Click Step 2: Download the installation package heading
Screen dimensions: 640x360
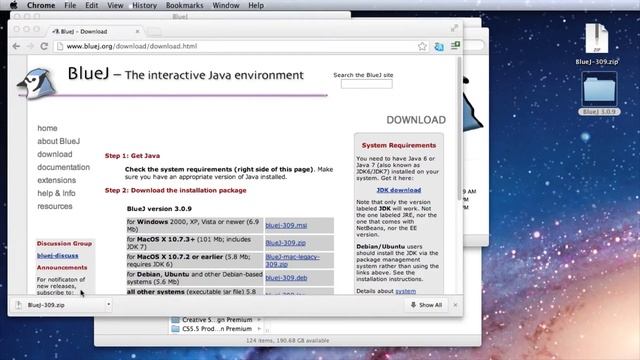click(x=176, y=191)
